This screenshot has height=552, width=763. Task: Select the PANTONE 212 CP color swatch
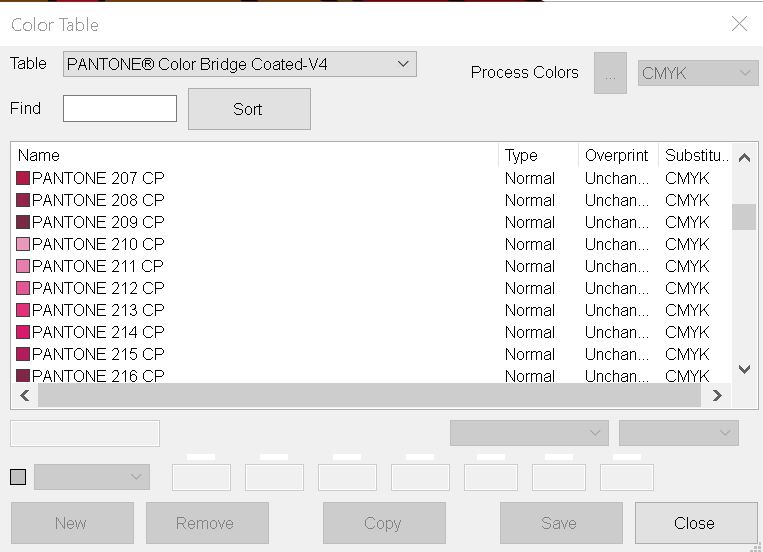[x=23, y=288]
